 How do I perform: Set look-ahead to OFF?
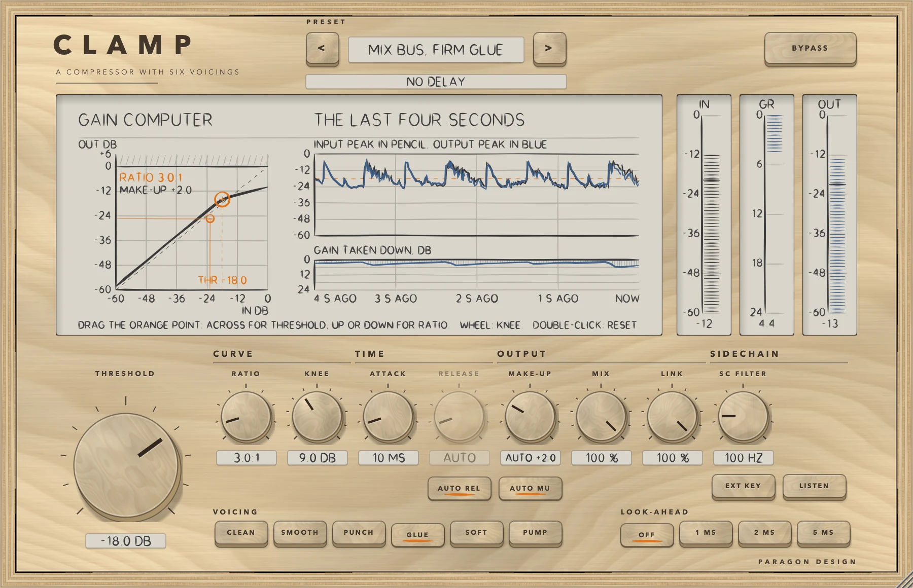tap(647, 535)
